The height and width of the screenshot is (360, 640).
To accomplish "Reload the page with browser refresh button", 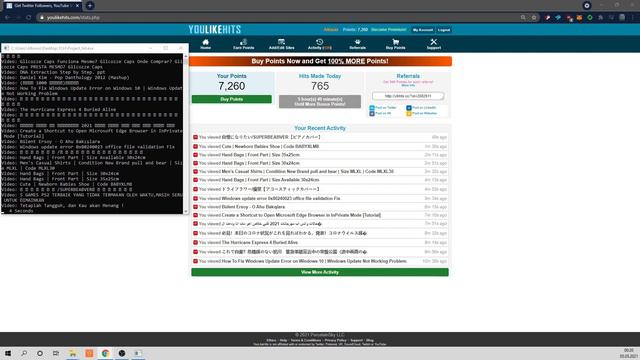I will point(29,18).
